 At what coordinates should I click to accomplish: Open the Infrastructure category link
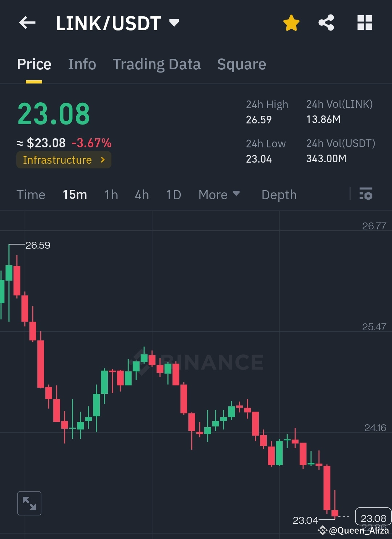tap(64, 160)
